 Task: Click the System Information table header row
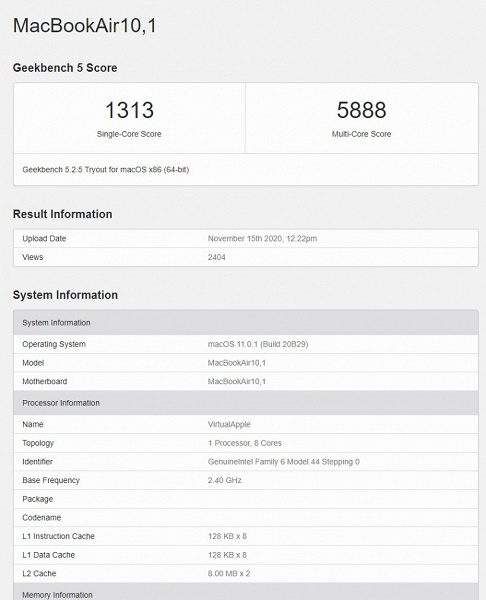246,323
